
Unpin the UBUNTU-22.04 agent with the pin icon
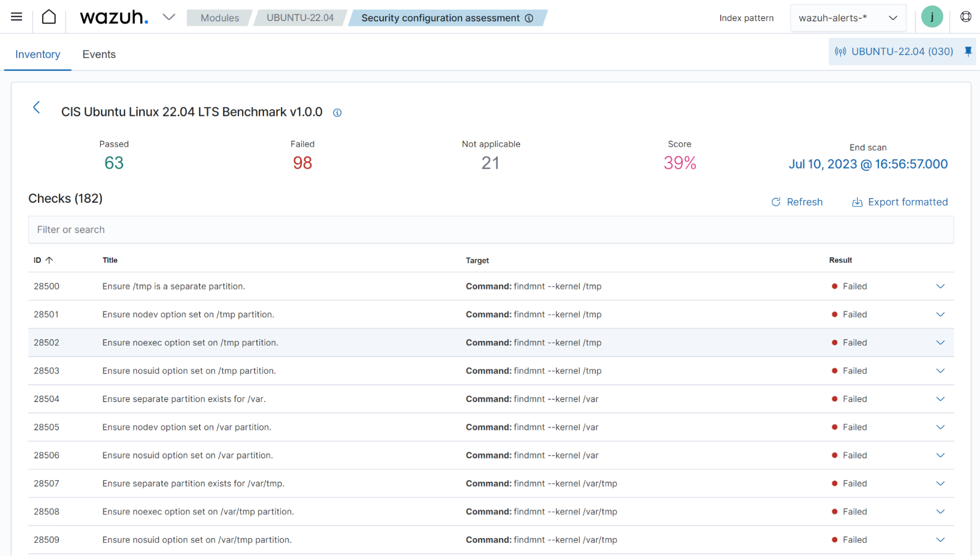pyautogui.click(x=968, y=51)
